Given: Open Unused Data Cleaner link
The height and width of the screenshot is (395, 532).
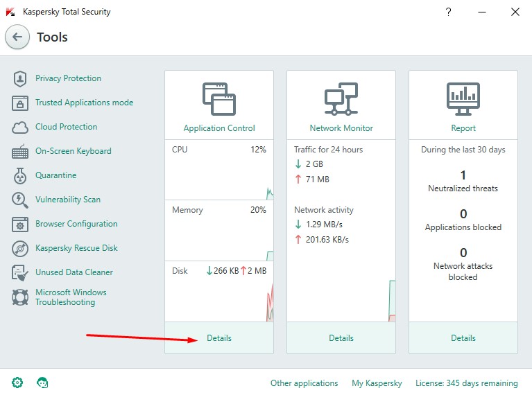Looking at the screenshot, I should click(x=74, y=272).
